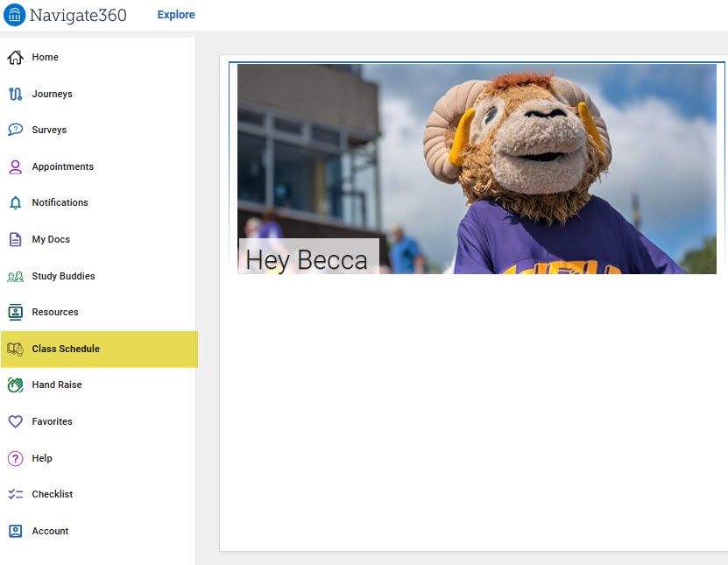
Task: Select the Notifications text label
Action: [x=60, y=203]
